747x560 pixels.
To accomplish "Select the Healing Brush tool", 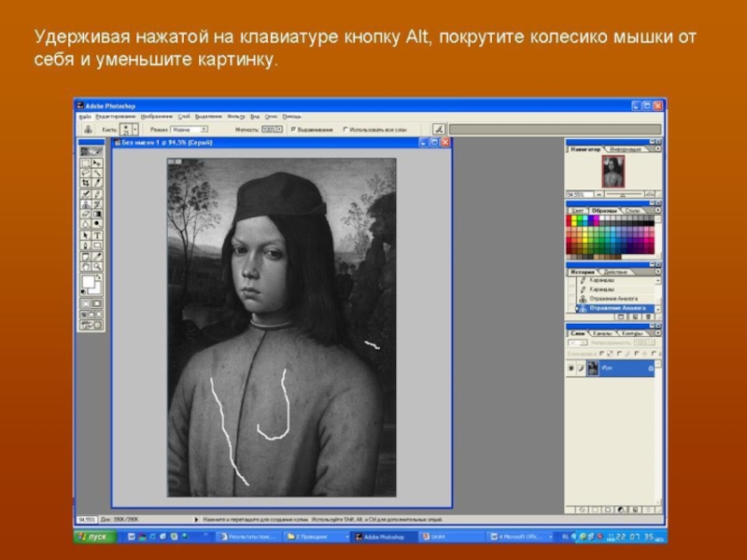I will (x=86, y=194).
